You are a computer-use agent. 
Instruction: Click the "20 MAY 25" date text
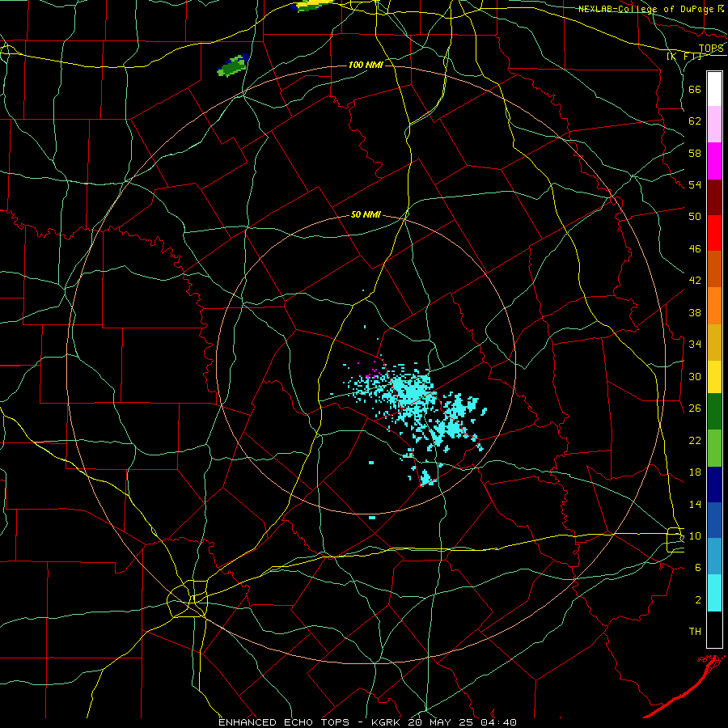[x=442, y=722]
